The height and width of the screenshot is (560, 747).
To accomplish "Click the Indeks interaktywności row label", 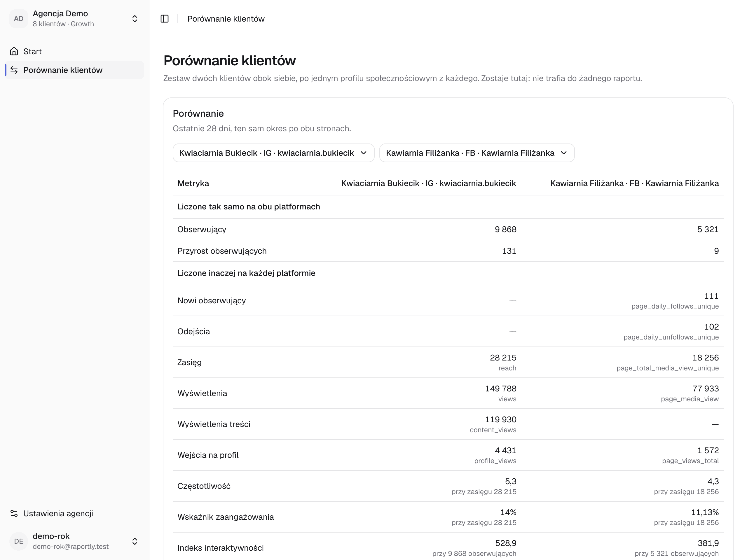I will point(221,548).
